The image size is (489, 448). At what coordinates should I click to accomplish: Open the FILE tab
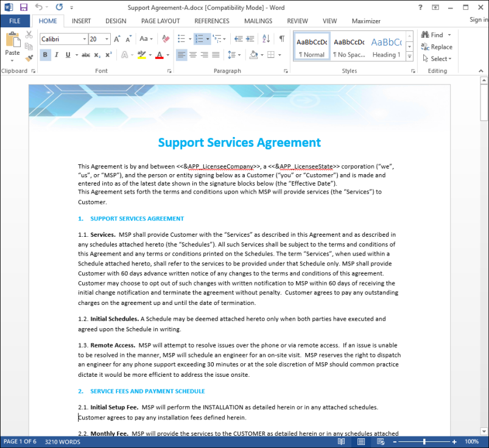click(15, 21)
